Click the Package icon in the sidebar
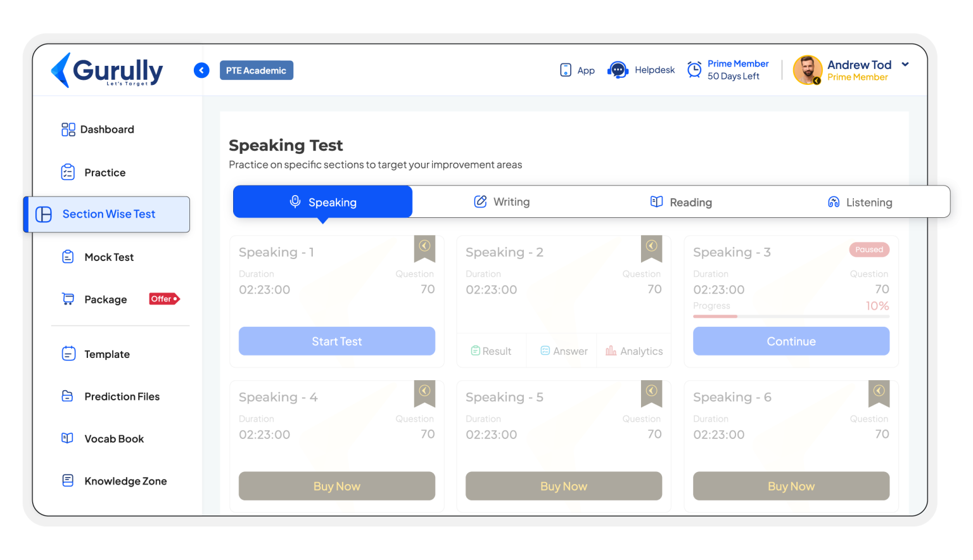 (x=68, y=298)
